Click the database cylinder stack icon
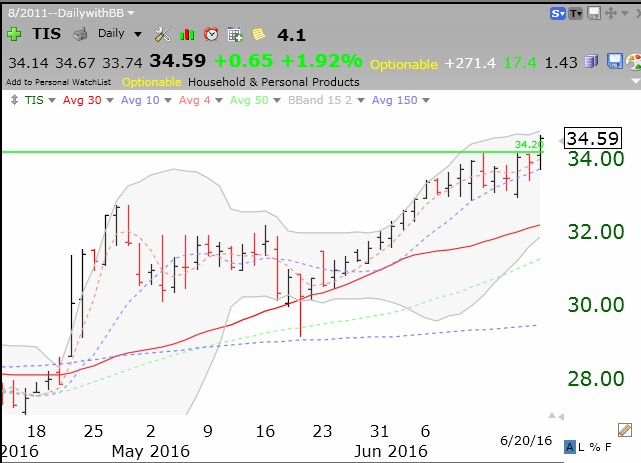This screenshot has width=641, height=463. coord(591,62)
